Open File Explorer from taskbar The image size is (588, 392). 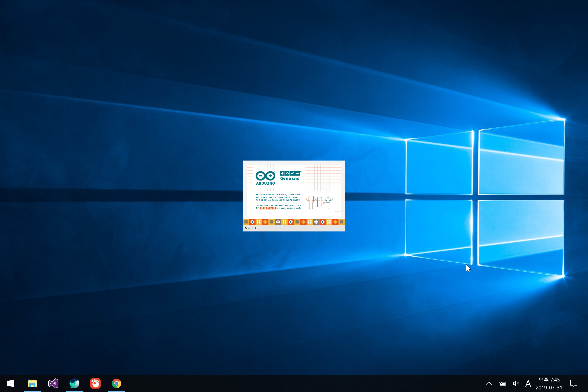tap(32, 383)
